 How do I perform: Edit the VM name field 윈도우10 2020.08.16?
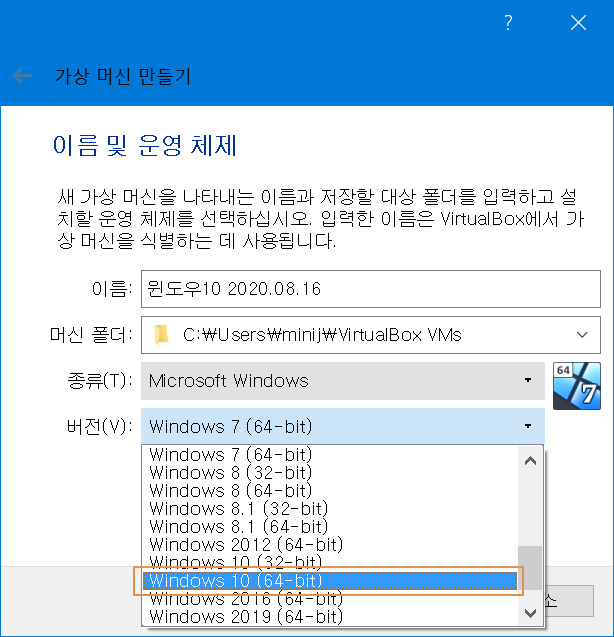coord(371,289)
